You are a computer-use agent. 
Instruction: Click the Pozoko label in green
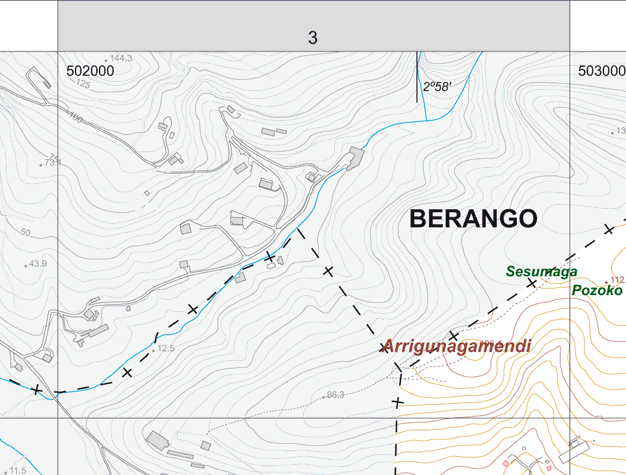pos(597,290)
